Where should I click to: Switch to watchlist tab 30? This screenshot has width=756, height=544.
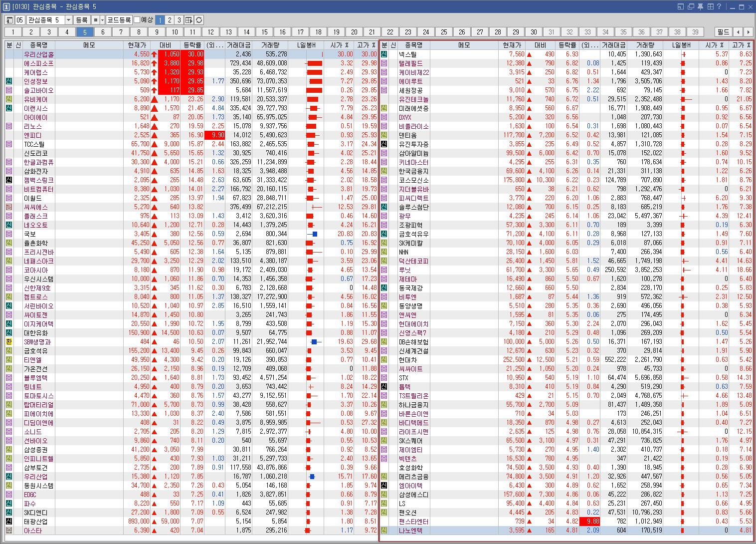[534, 32]
